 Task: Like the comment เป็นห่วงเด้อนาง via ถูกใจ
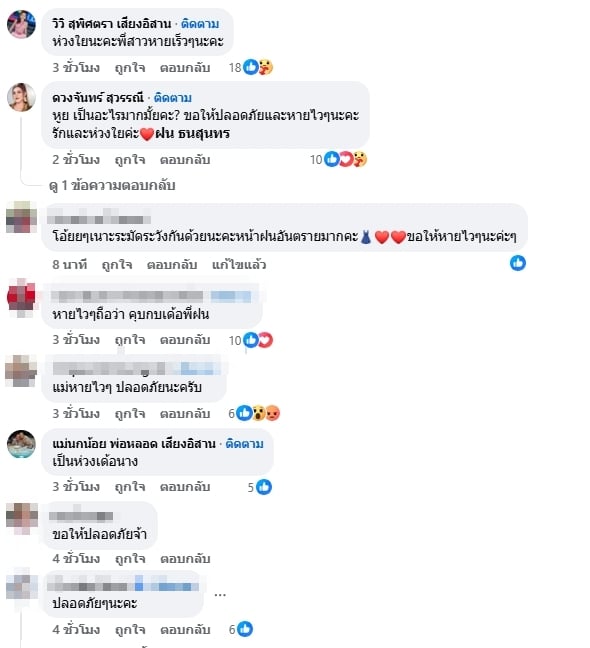click(x=130, y=487)
